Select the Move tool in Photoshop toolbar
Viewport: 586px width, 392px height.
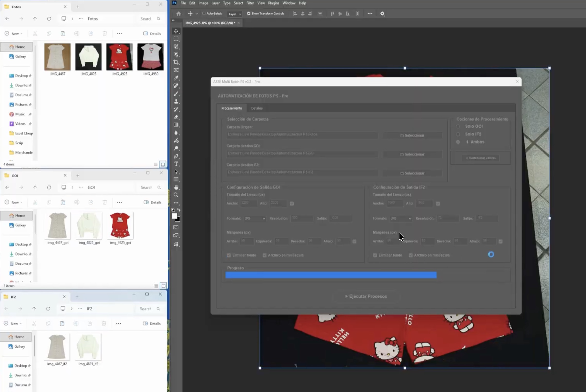point(176,31)
